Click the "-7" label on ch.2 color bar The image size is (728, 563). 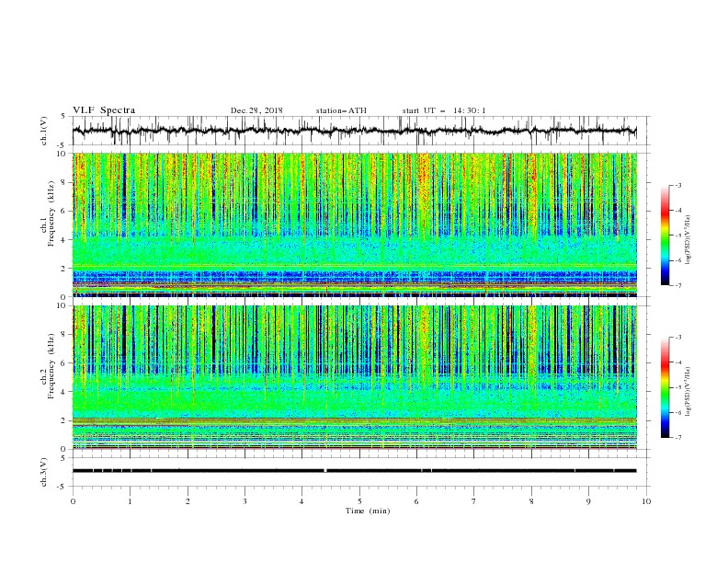pyautogui.click(x=677, y=438)
